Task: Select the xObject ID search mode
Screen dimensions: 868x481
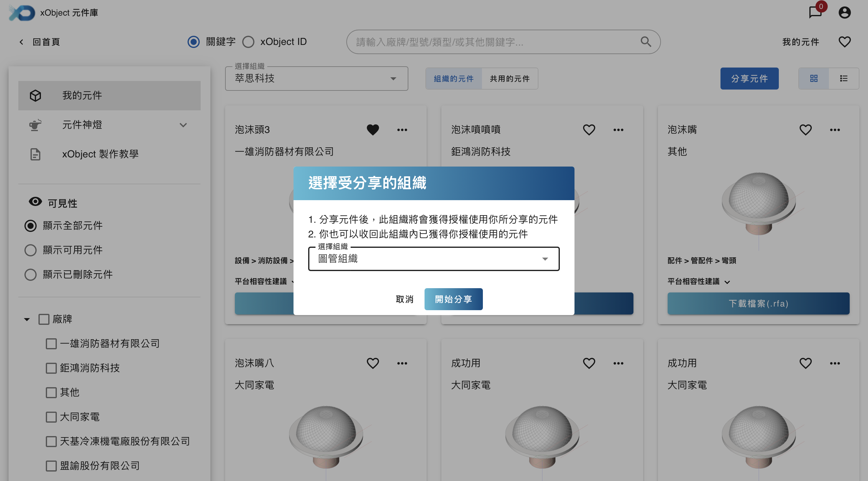Action: [248, 42]
